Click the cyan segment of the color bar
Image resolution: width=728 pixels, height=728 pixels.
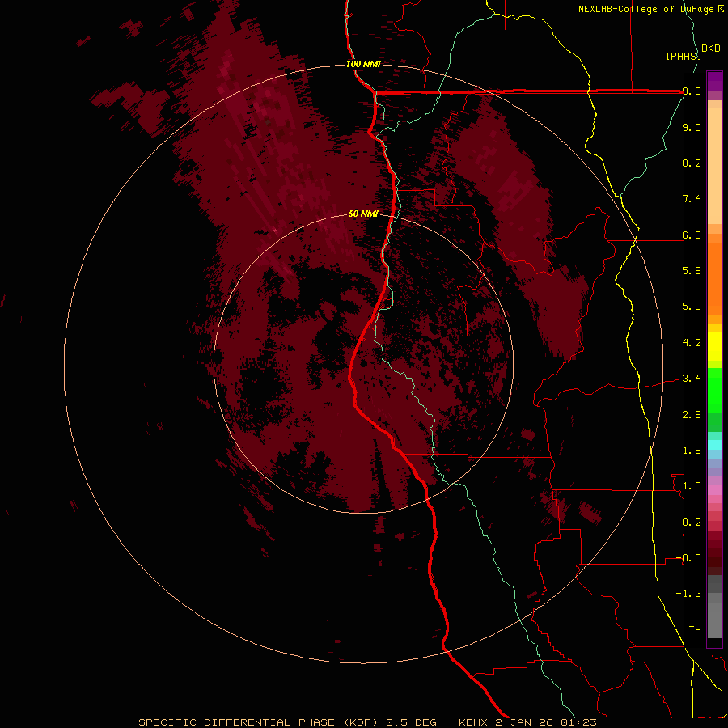pyautogui.click(x=714, y=445)
